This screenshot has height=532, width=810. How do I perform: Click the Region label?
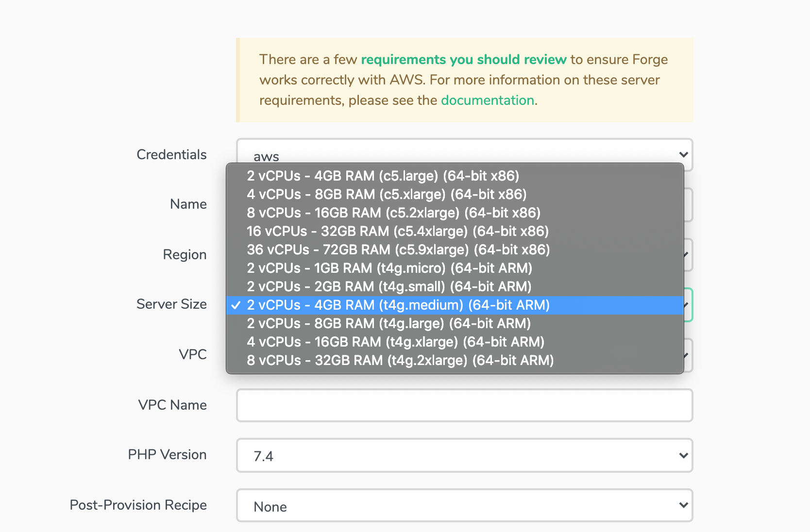point(185,254)
